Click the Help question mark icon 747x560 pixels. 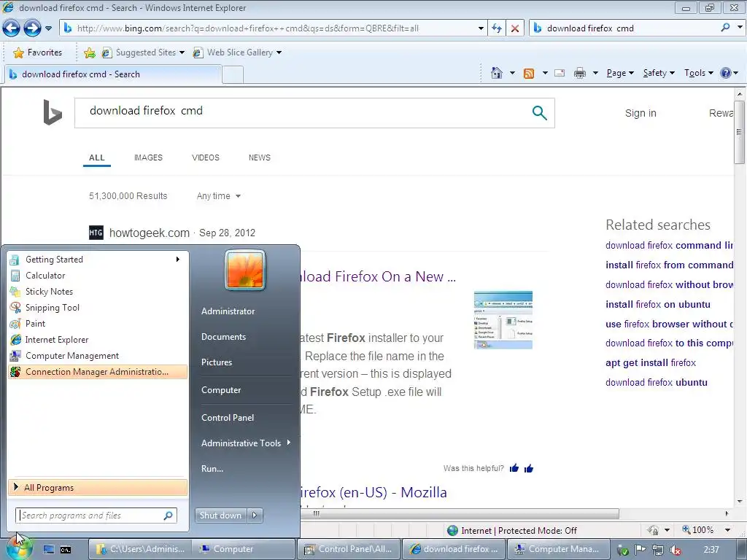726,73
